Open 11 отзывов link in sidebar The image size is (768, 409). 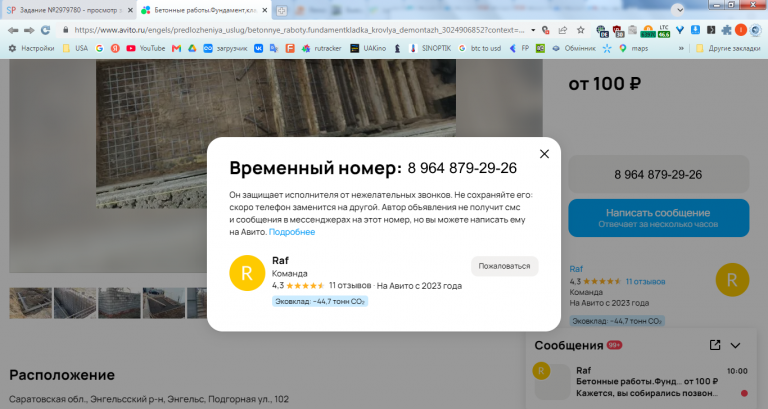646,282
